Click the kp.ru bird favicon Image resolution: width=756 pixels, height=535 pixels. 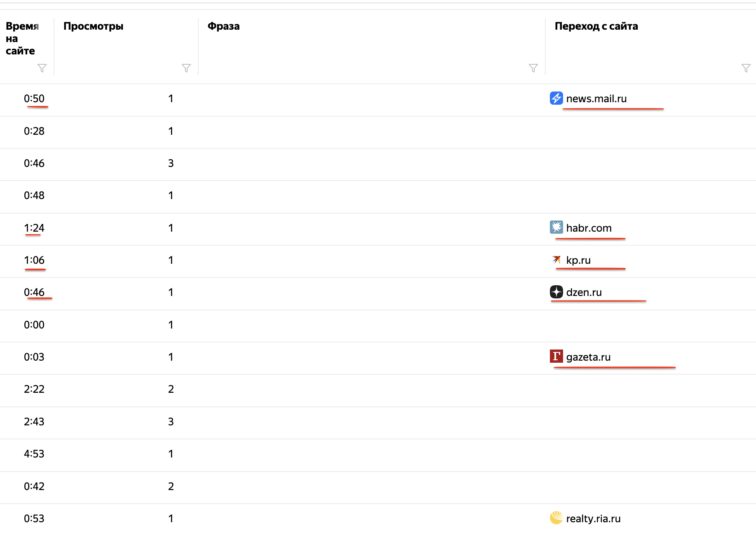pyautogui.click(x=556, y=260)
